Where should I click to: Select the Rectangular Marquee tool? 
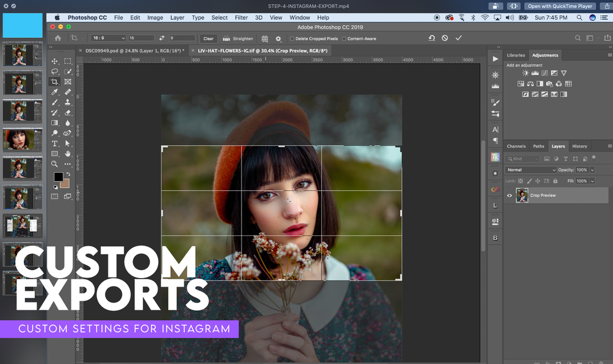coord(68,62)
